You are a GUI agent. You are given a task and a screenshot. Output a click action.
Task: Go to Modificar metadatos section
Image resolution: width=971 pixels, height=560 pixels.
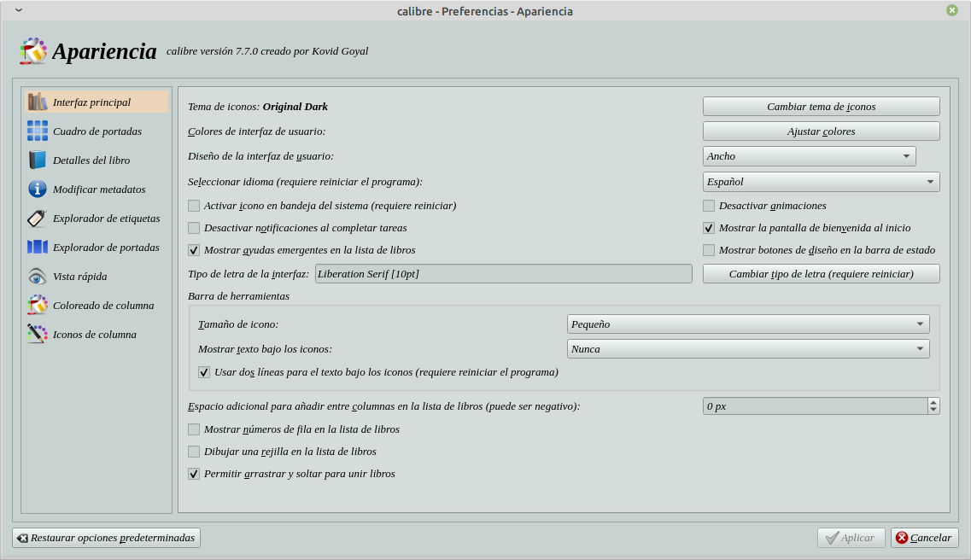click(97, 190)
